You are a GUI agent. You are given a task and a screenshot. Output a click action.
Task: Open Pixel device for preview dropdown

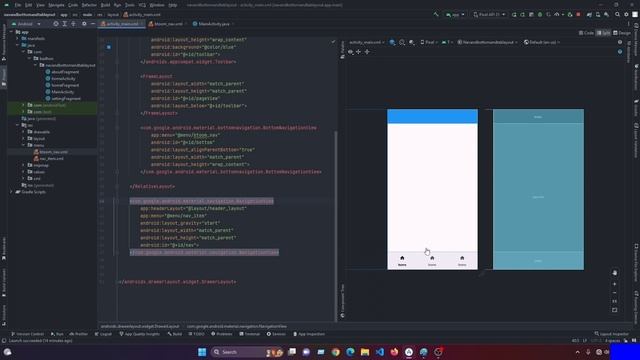429,42
